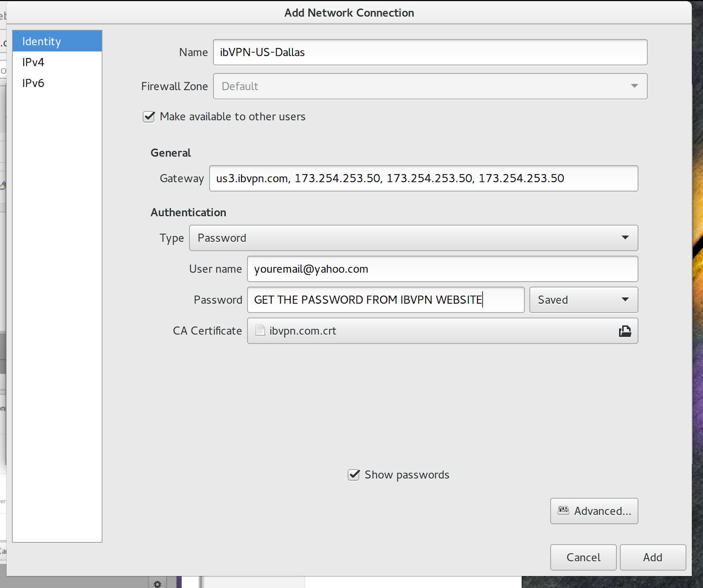Screen dimensions: 703x588
Task: Click the ibvpn.com.crt certificate chooser
Action: (442, 331)
